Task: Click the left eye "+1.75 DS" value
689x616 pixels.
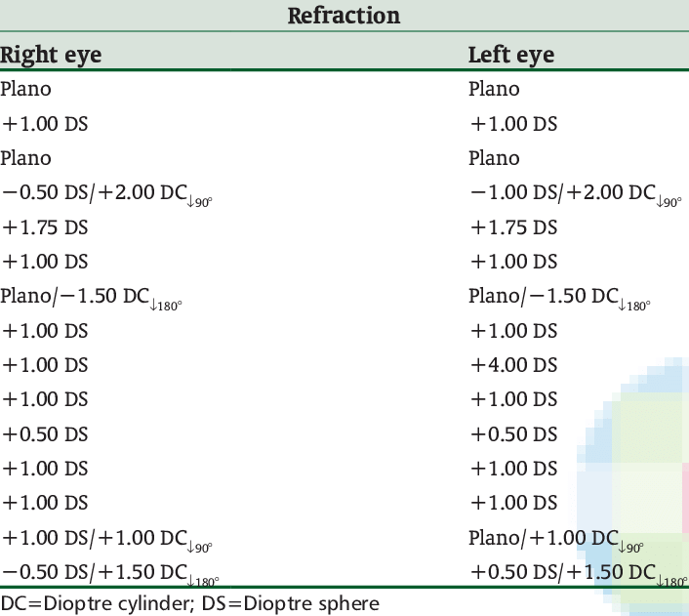Action: click(513, 227)
